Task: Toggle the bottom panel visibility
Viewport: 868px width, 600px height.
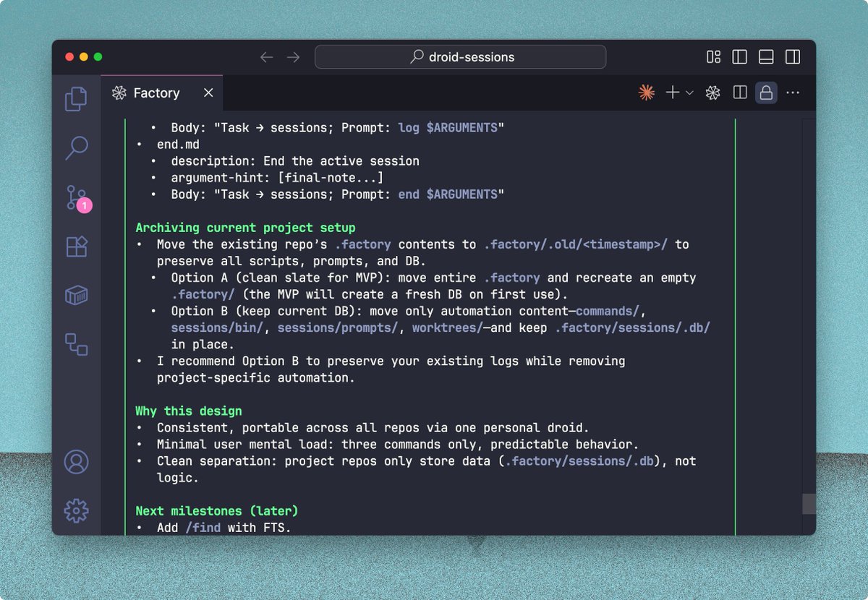Action: [766, 57]
